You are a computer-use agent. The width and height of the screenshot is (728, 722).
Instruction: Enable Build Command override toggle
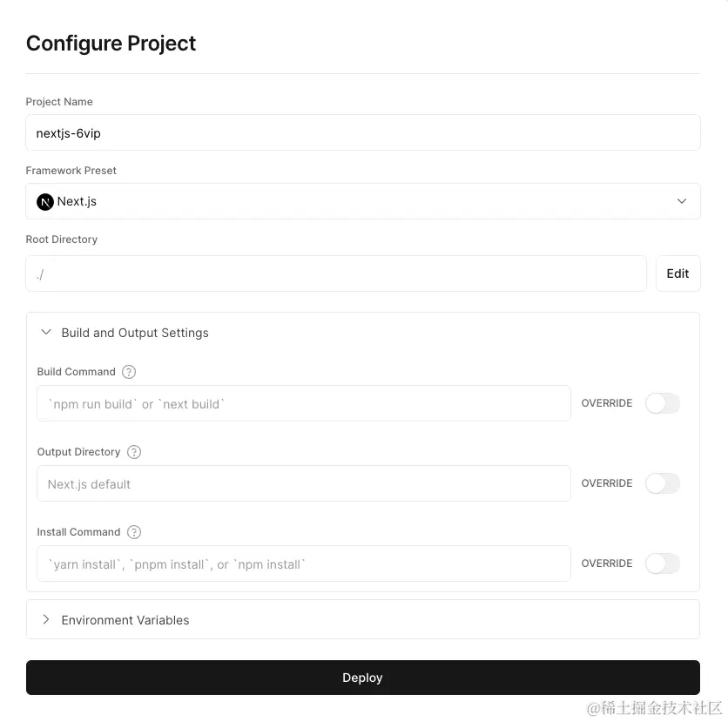(x=663, y=403)
